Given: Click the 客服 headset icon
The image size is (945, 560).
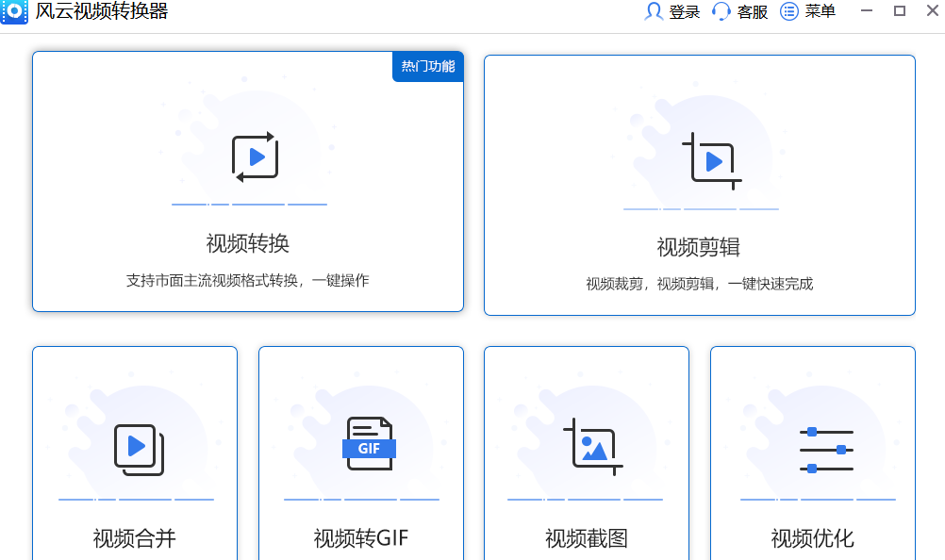Looking at the screenshot, I should (721, 11).
